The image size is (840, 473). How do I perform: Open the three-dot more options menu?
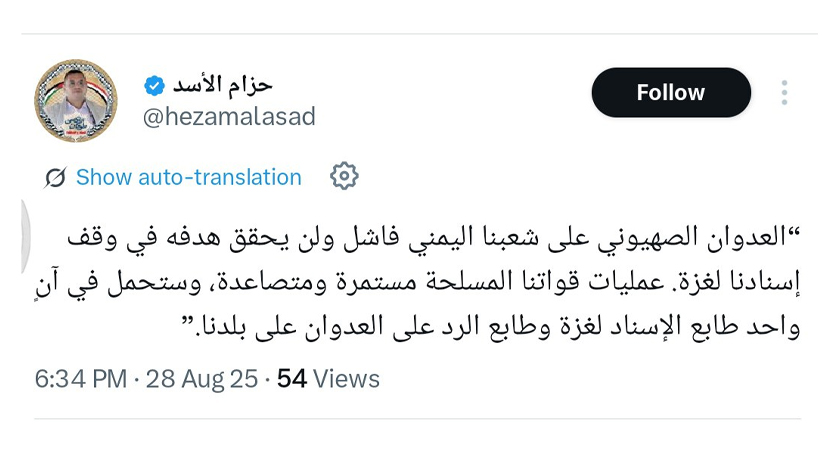coord(784,93)
